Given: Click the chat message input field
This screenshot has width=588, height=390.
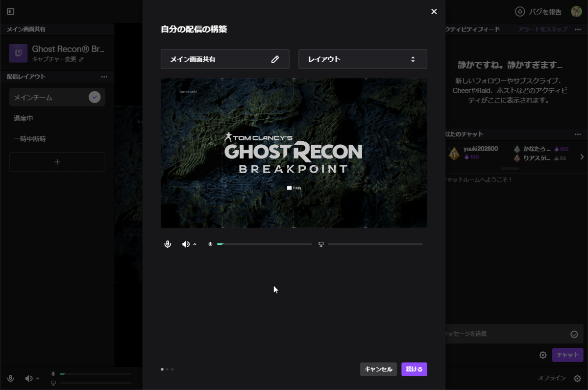Looking at the screenshot, I should [x=514, y=334].
